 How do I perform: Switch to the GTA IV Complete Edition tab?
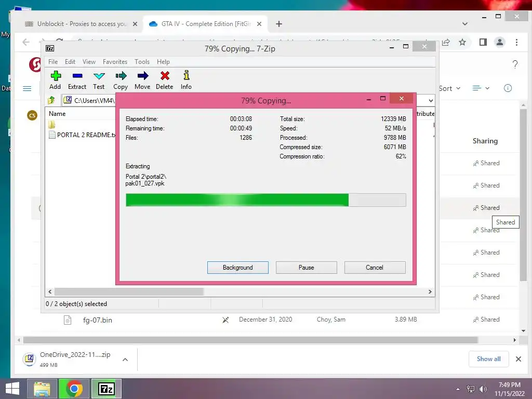(205, 24)
